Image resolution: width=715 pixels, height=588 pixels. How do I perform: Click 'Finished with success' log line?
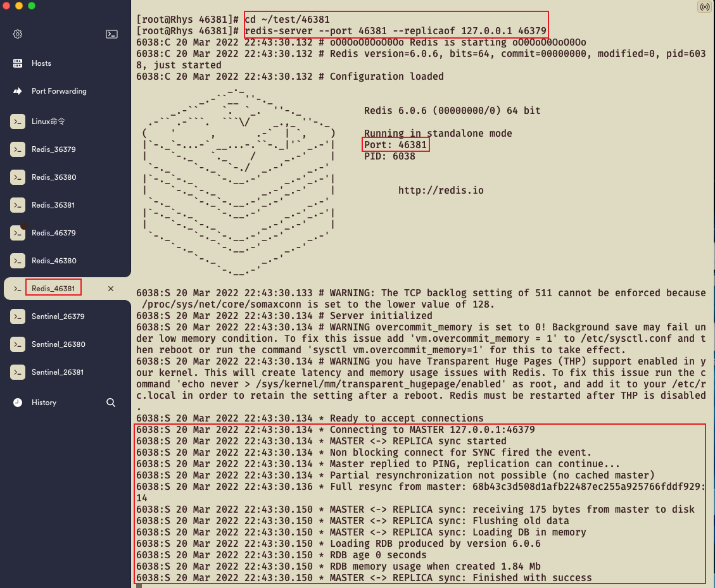[364, 578]
